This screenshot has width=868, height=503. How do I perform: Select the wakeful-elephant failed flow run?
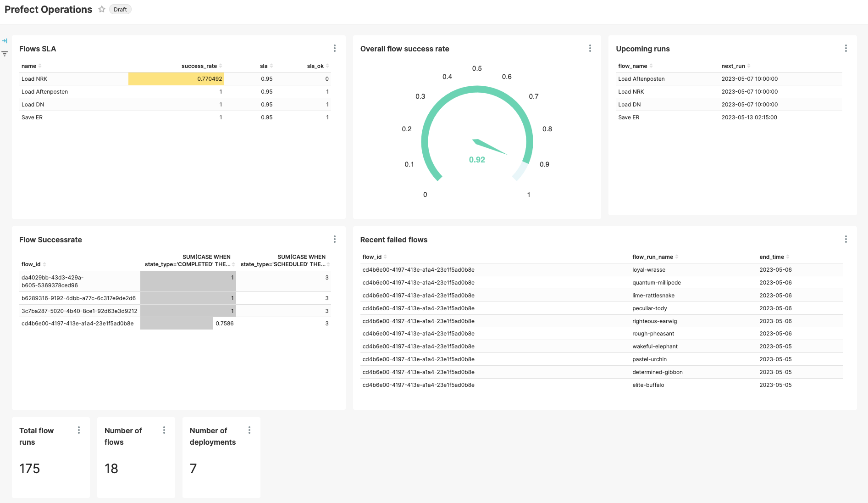pos(655,347)
